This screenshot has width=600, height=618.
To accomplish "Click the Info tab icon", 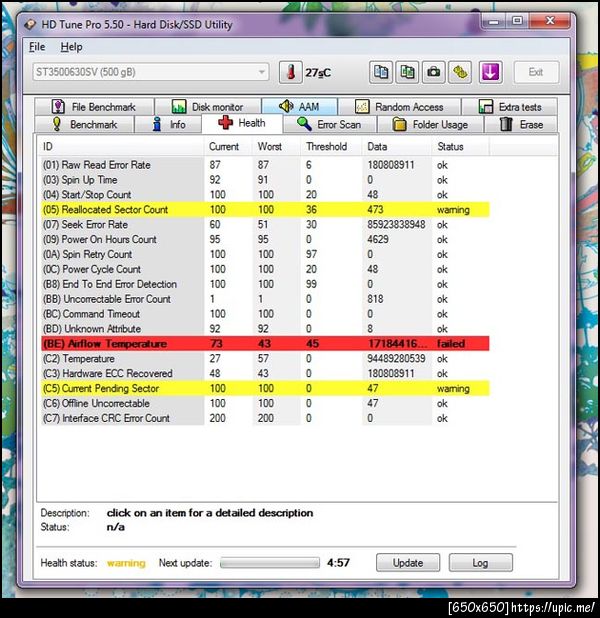I will coord(157,124).
